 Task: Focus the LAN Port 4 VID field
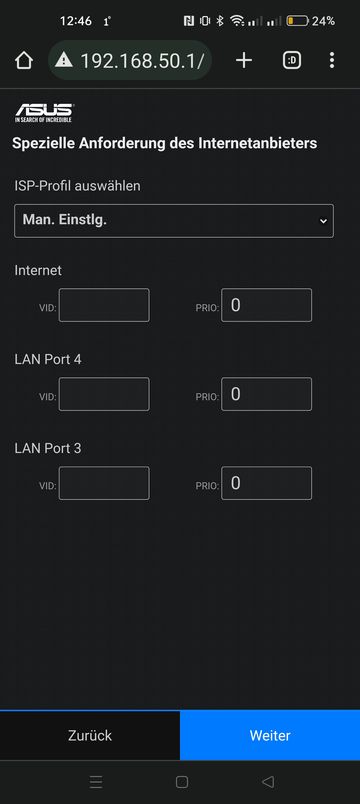click(x=104, y=394)
